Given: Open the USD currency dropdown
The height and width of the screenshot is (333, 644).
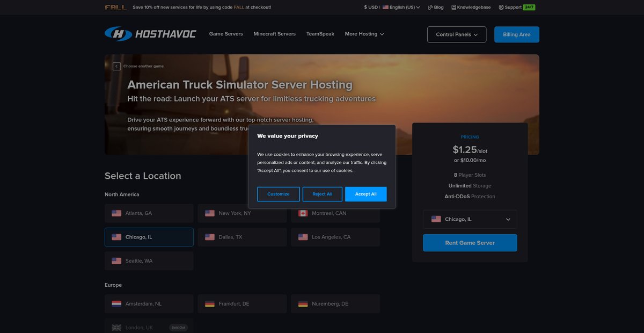Looking at the screenshot, I should (371, 8).
